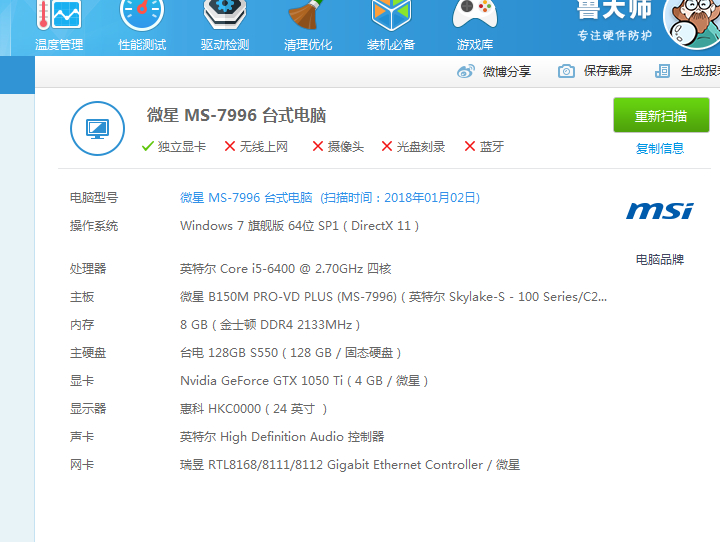The width and height of the screenshot is (720, 542).
Task: Click the 电脑型号 label
Action: pyautogui.click(x=94, y=198)
